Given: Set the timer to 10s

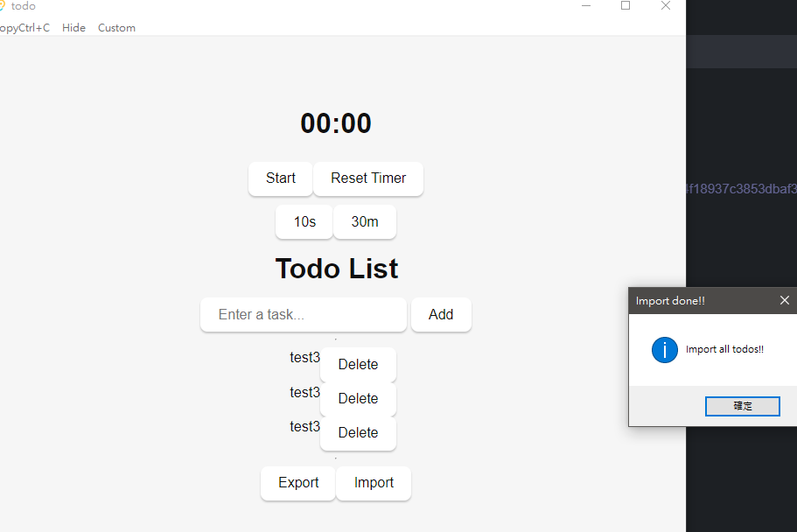Looking at the screenshot, I should tap(304, 221).
